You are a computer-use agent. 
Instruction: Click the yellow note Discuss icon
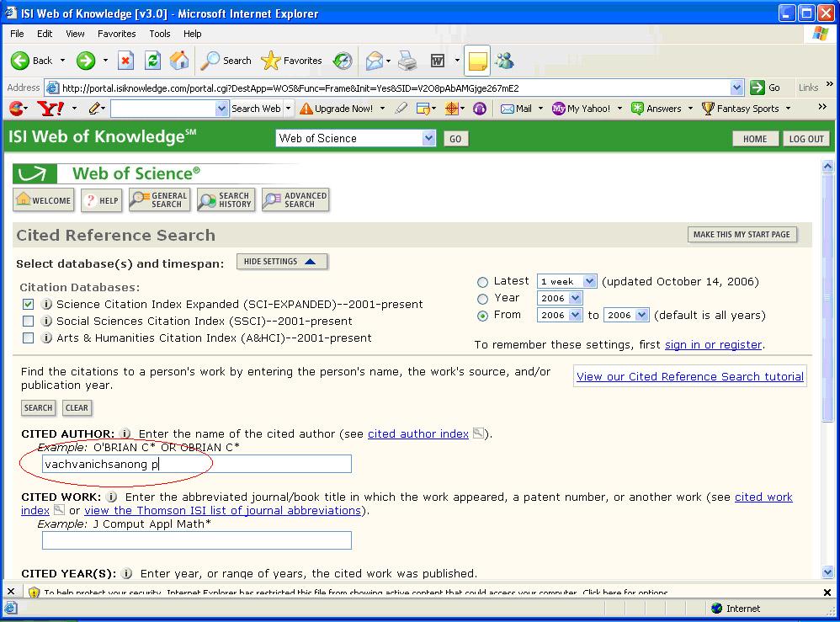(x=477, y=61)
